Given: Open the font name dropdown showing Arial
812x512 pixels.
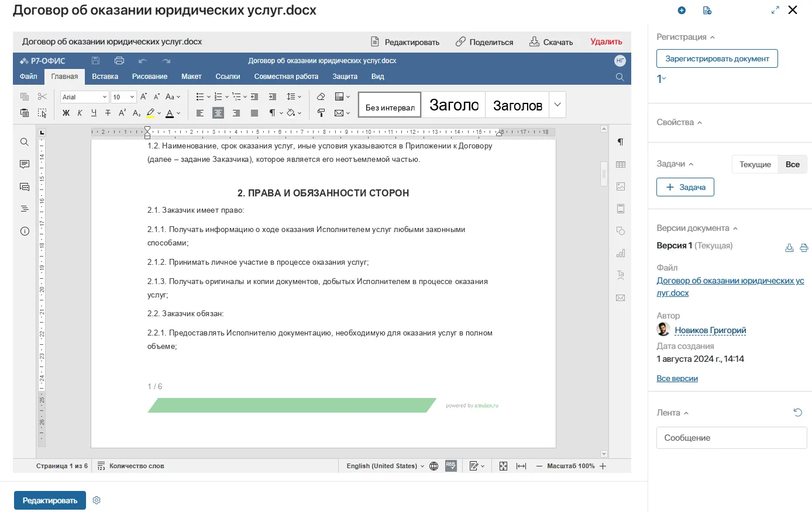Looking at the screenshot, I should (84, 97).
